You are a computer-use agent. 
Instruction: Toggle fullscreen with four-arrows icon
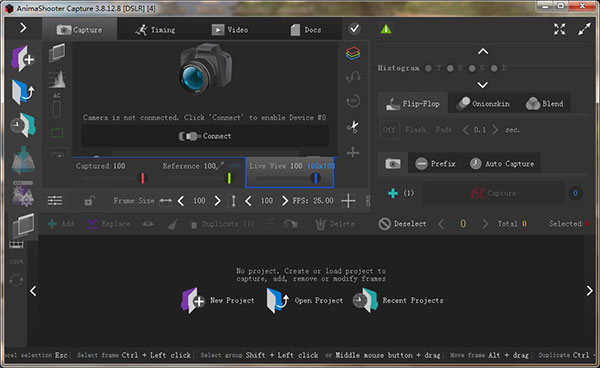tap(559, 29)
